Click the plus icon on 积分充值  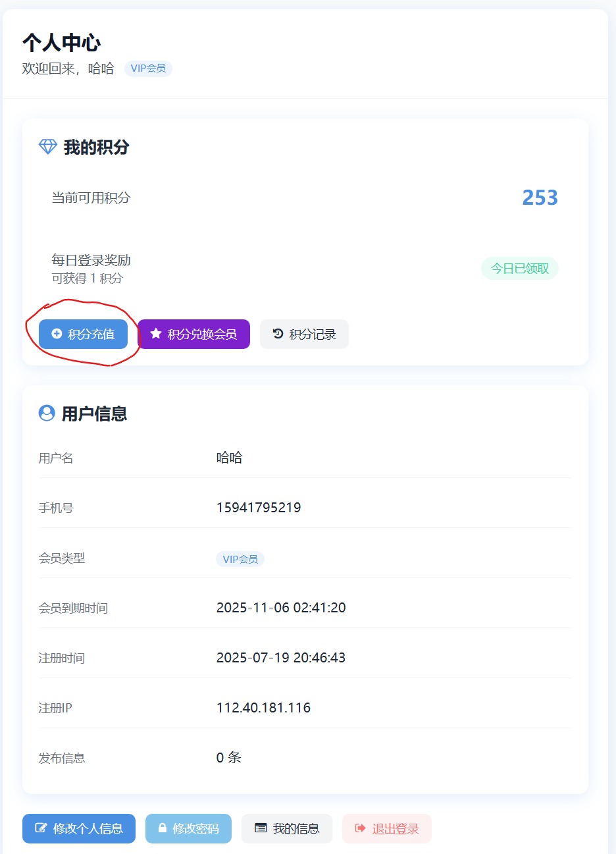tap(57, 334)
